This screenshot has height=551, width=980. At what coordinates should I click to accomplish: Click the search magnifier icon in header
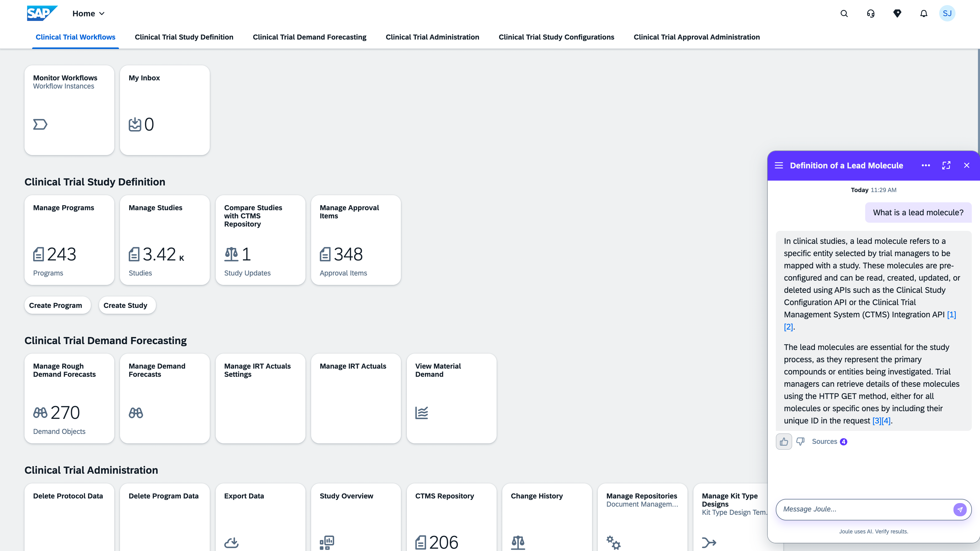click(x=844, y=14)
